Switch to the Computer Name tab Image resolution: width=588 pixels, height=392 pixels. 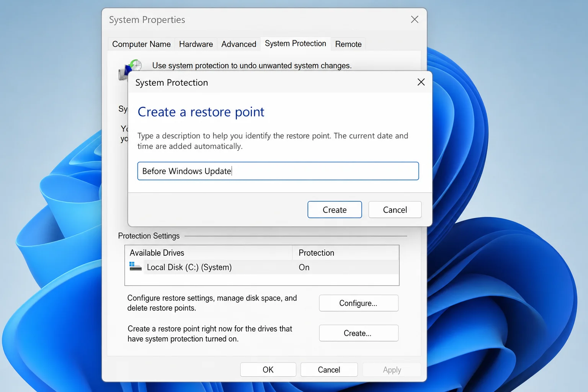(141, 44)
